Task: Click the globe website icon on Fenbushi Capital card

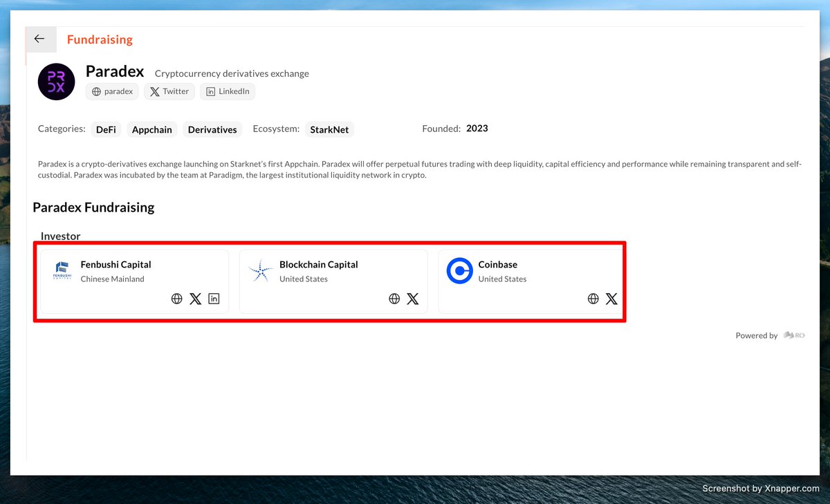Action: 176,298
